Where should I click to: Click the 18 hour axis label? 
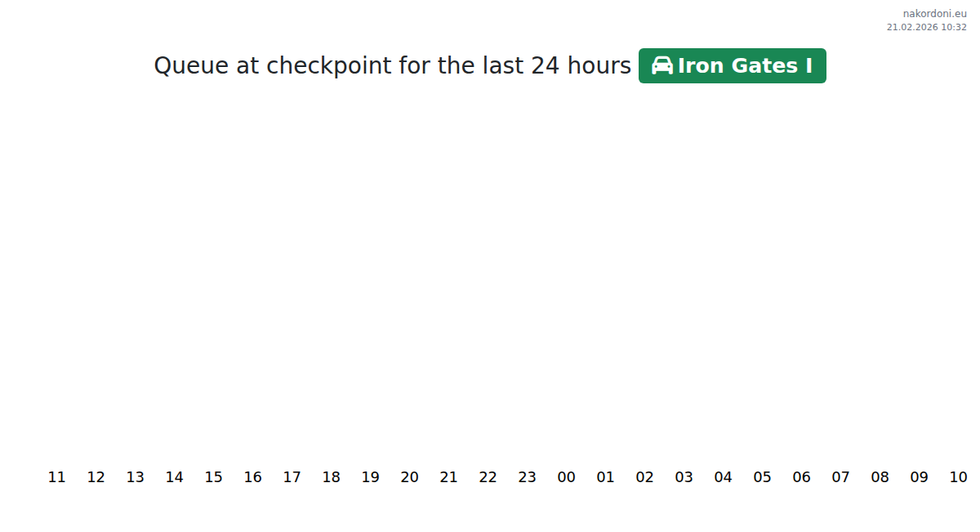(x=331, y=477)
